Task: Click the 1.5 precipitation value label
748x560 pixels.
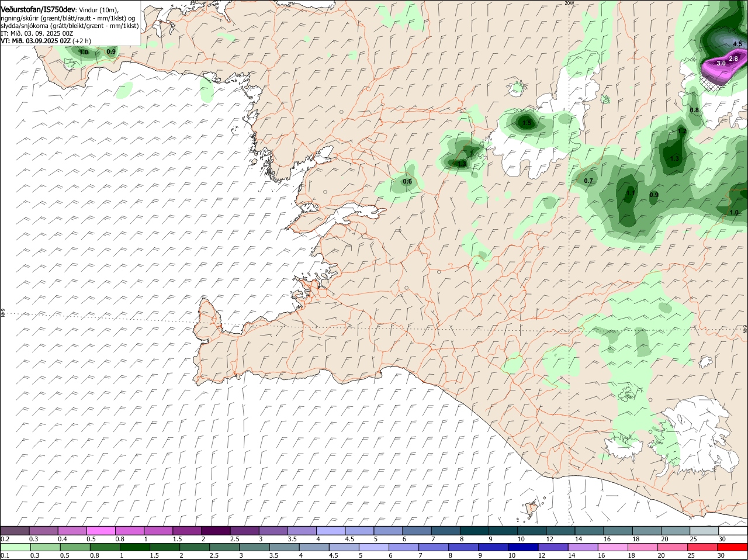Action: 527,123
